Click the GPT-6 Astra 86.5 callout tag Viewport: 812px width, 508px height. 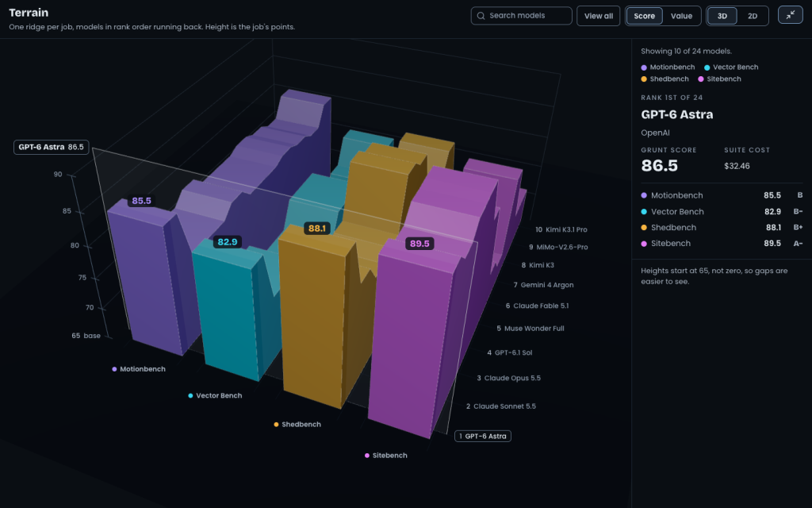click(x=52, y=147)
